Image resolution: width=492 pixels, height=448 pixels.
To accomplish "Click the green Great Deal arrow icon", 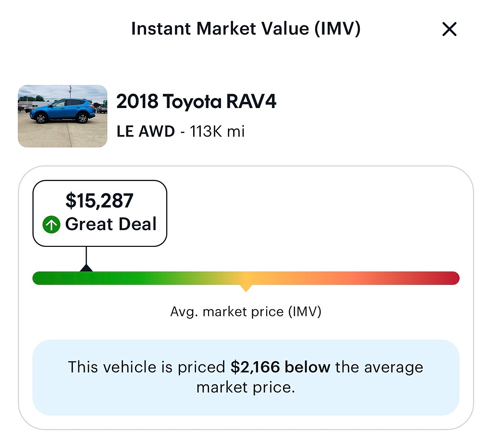I will click(x=51, y=224).
